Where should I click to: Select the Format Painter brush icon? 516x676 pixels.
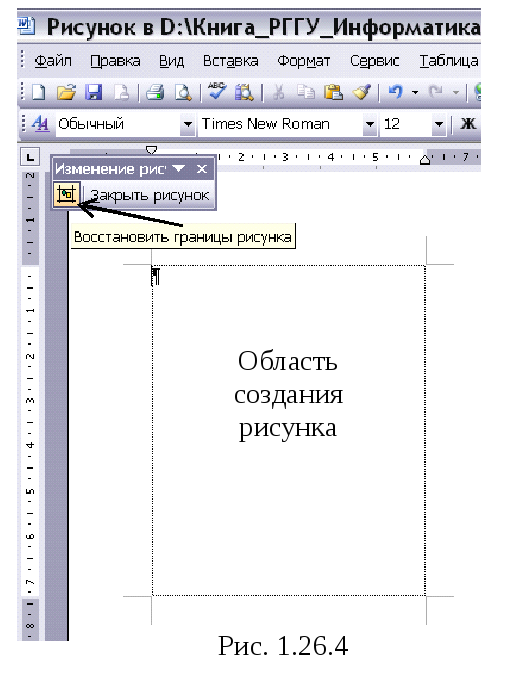(362, 93)
